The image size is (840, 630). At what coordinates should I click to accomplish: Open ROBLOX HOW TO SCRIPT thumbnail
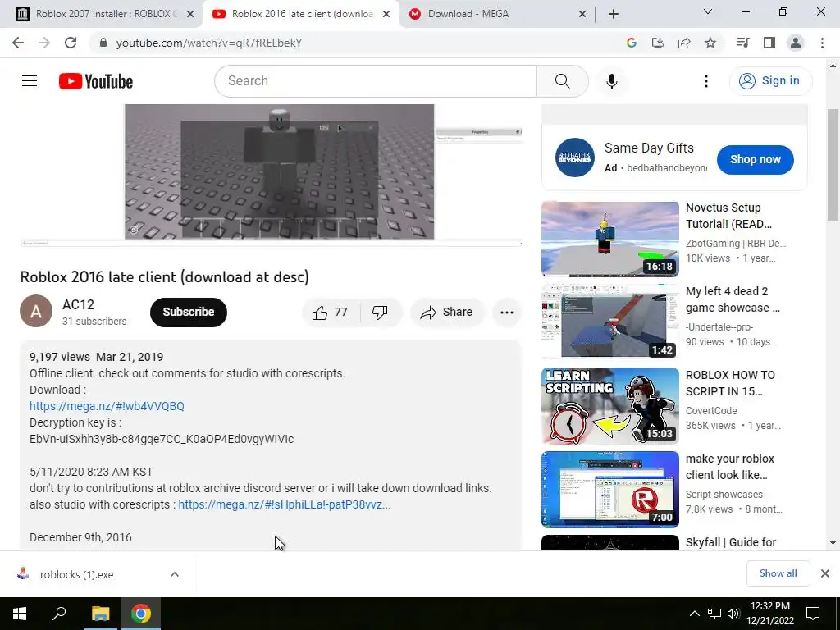point(610,405)
